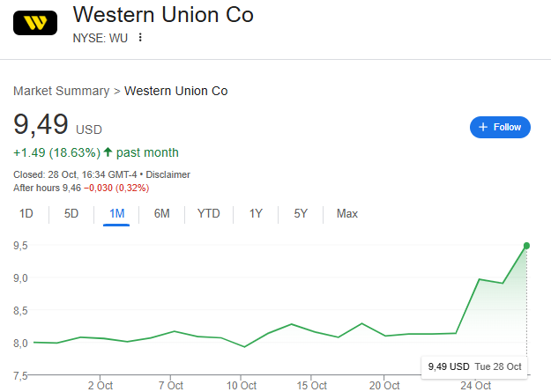The height and width of the screenshot is (392, 551).
Task: Click the 24 Oct date axis label
Action: (x=476, y=385)
